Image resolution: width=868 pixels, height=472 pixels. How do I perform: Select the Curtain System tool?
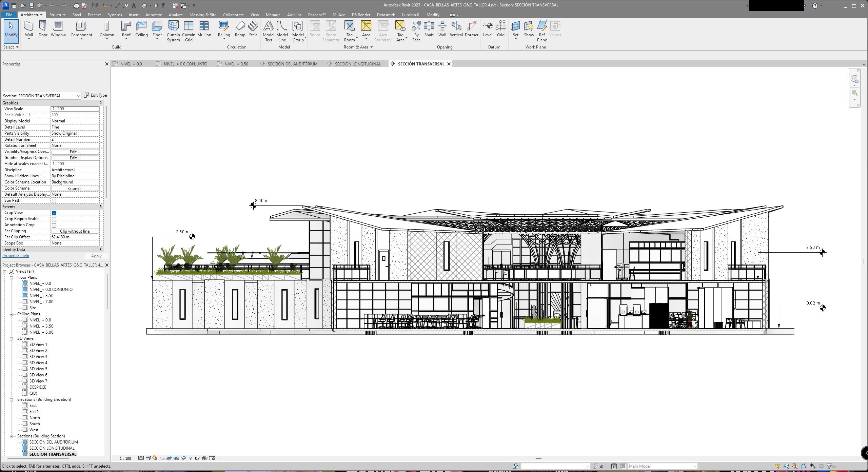[x=173, y=31]
